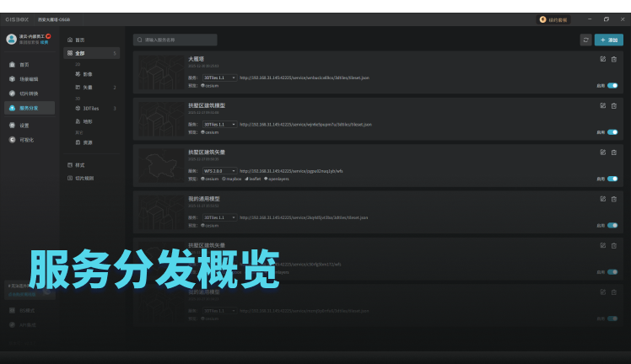This screenshot has width=631, height=364.
Task: Open service type dropdown for 我的通用模型
Action: (218, 217)
